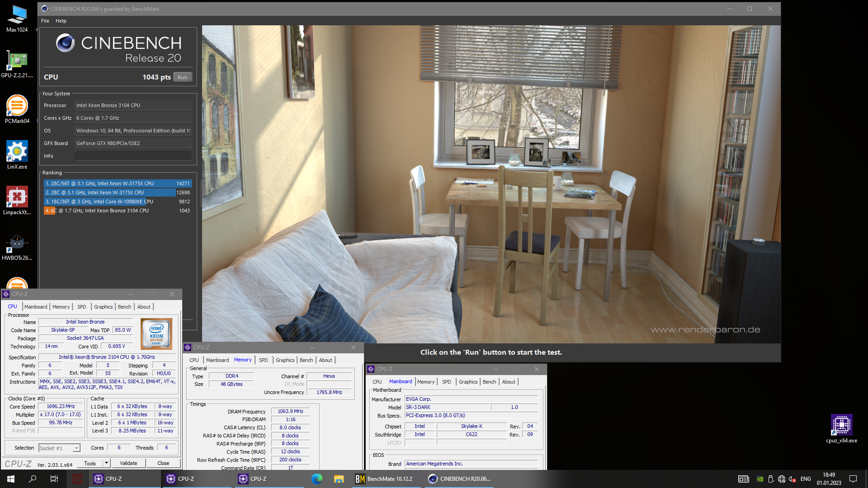Open Graphics tab in CPU-Z memory window
The image size is (868, 488).
click(x=285, y=360)
